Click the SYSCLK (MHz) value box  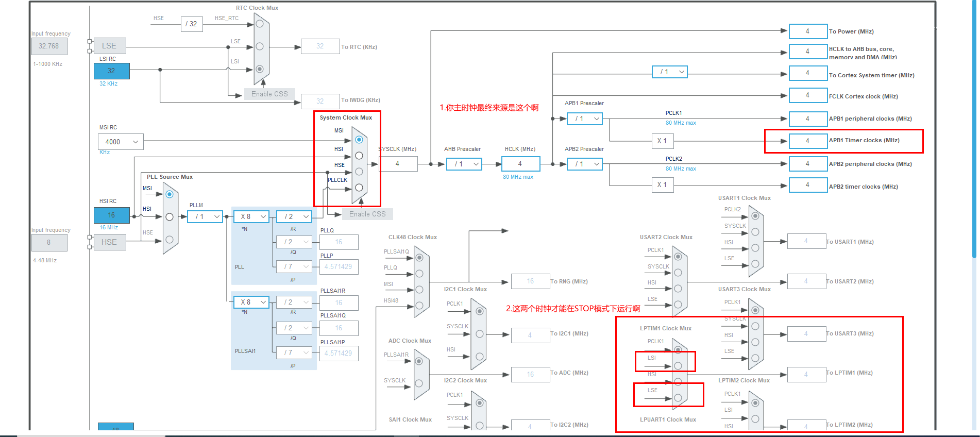click(x=398, y=164)
